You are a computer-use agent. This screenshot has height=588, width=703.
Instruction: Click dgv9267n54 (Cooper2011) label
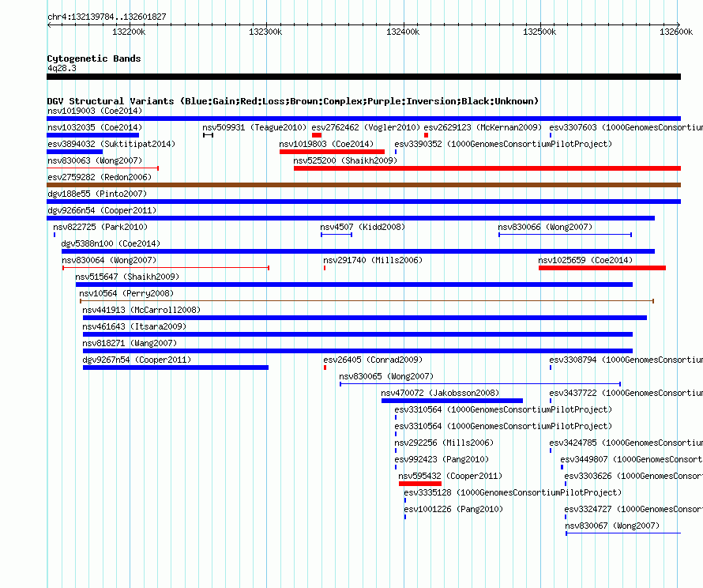point(137,360)
